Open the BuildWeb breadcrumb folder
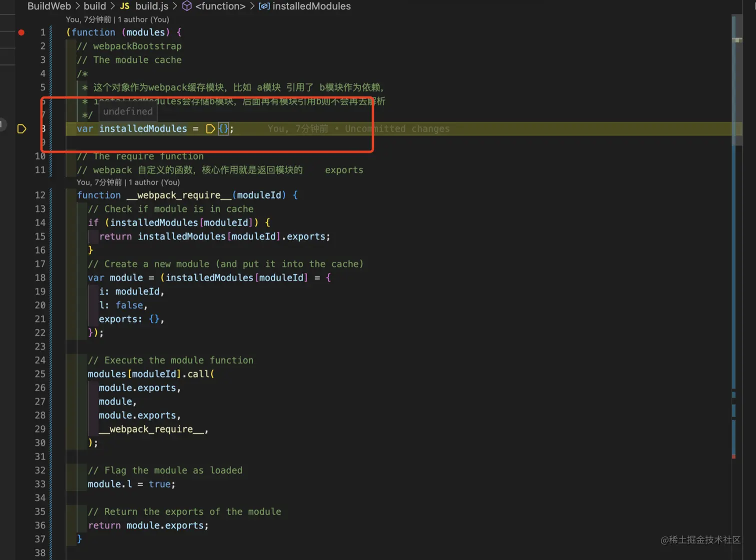Screen dimensions: 756x560 click(49, 6)
